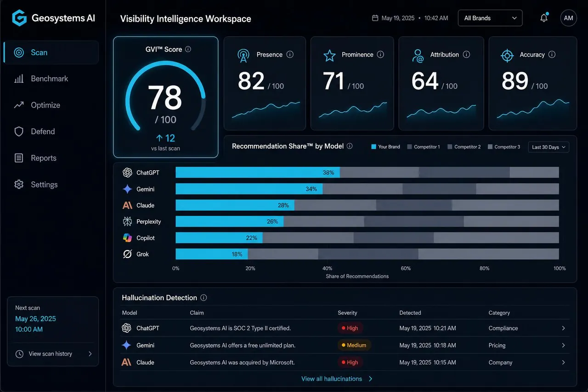Click the Claude icon in hallucination table
The image size is (588, 392).
(x=126, y=362)
